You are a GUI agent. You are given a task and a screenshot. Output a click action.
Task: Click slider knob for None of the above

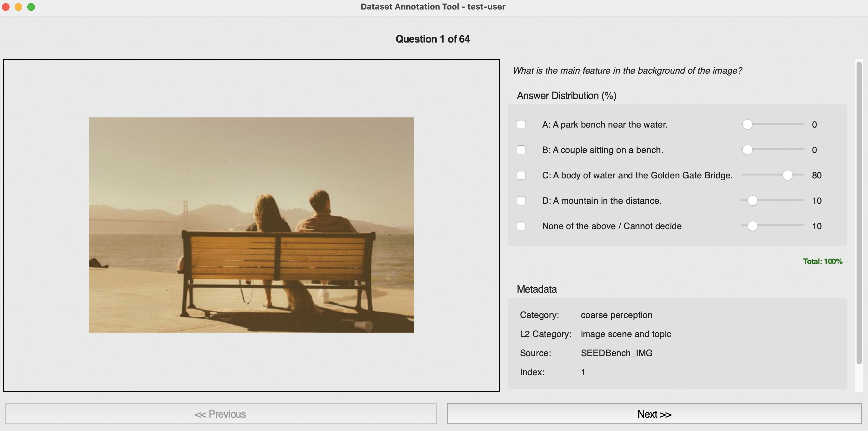(752, 226)
